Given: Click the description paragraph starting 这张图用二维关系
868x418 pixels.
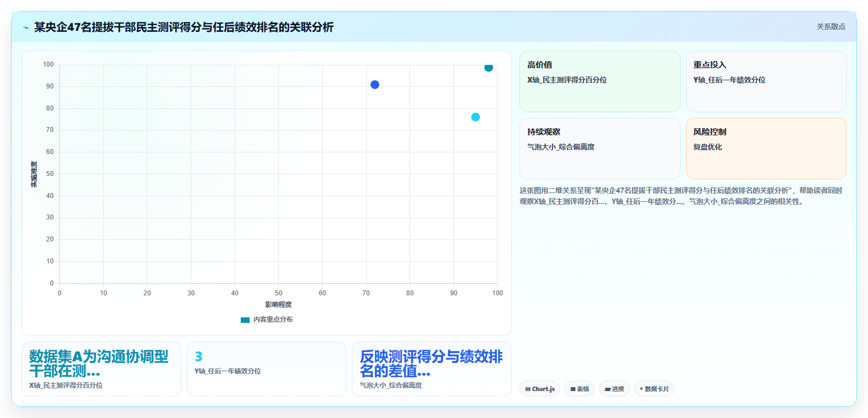Looking at the screenshot, I should pos(681,196).
